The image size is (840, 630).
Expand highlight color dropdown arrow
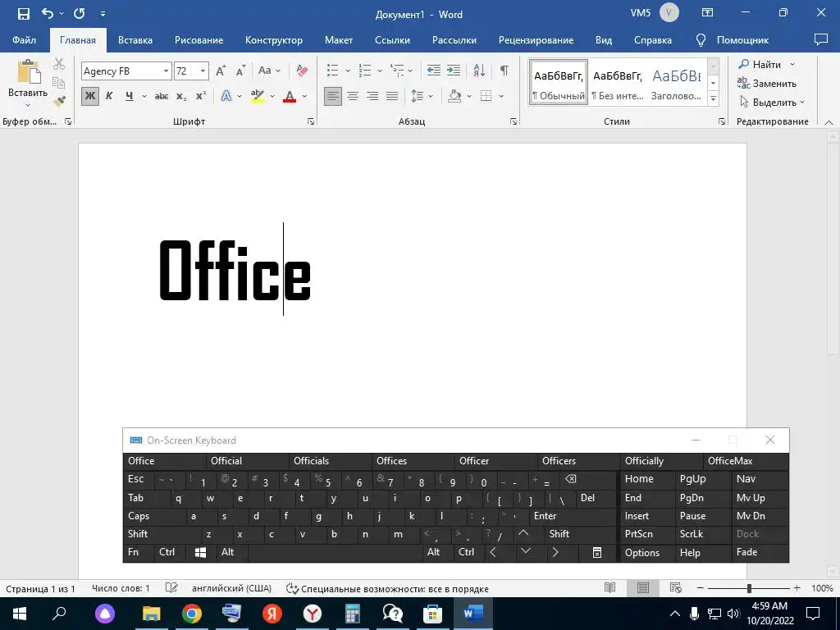[x=272, y=97]
